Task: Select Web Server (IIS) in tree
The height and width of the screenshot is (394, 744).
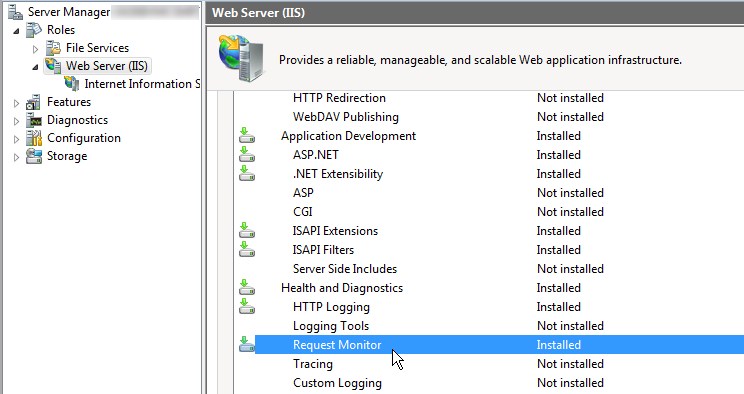Action: click(107, 66)
